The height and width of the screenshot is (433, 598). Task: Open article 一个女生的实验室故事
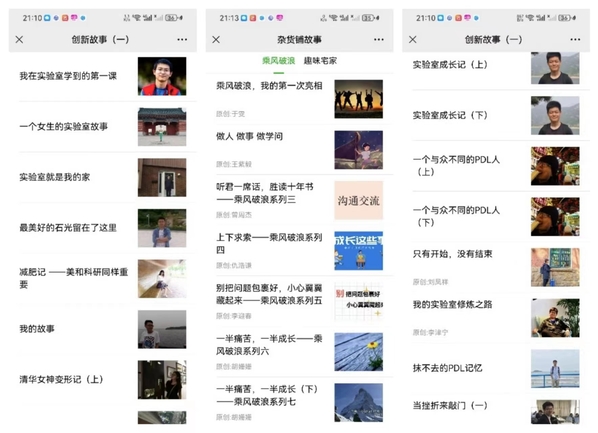(103, 127)
